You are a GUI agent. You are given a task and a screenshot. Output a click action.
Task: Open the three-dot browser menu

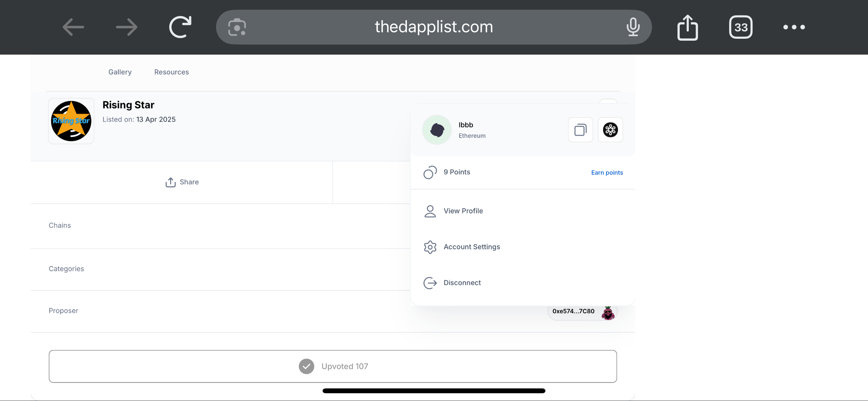coord(794,27)
